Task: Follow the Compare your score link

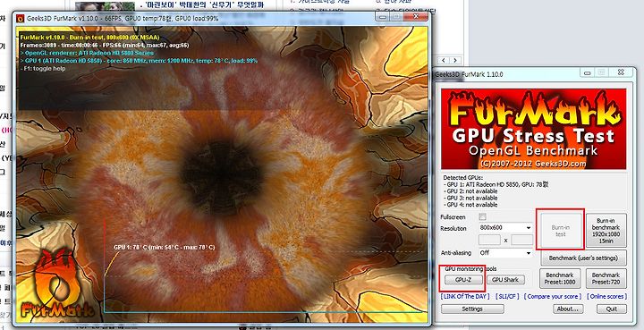Action: (x=553, y=296)
